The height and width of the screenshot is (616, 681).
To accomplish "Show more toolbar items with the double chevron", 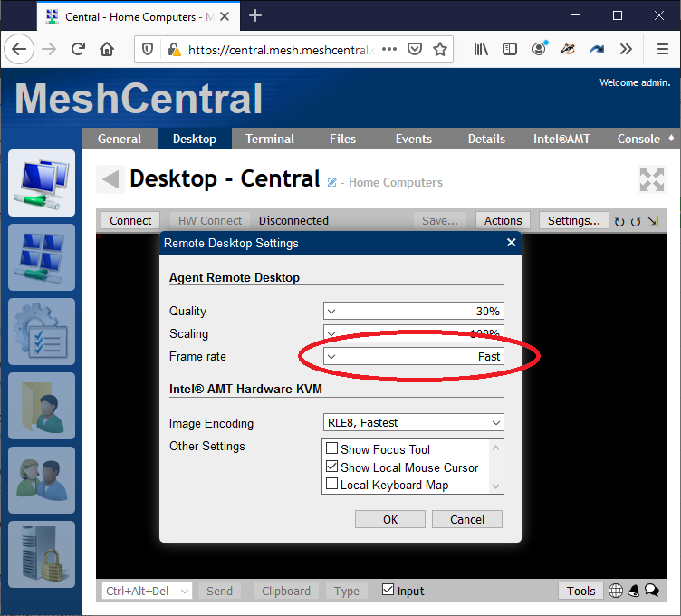I will click(626, 49).
